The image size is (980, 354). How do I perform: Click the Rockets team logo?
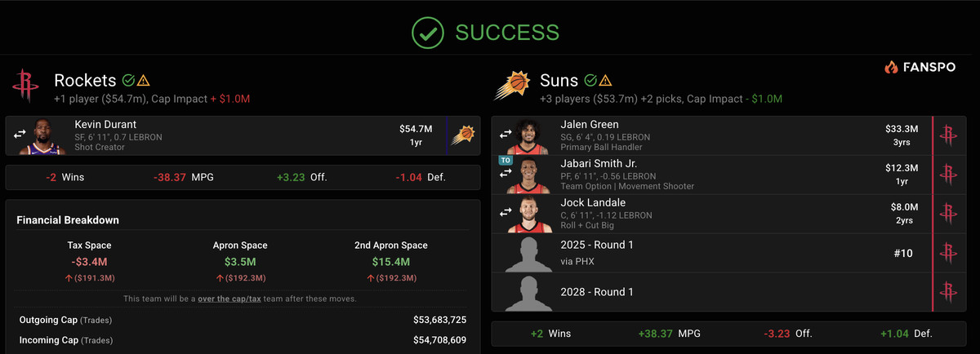pos(26,86)
